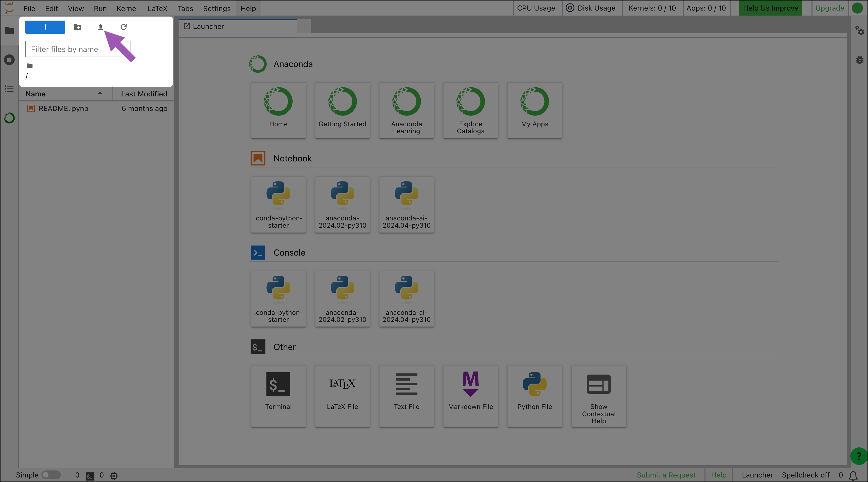Open the Table of Contents sidebar tab

9,89
